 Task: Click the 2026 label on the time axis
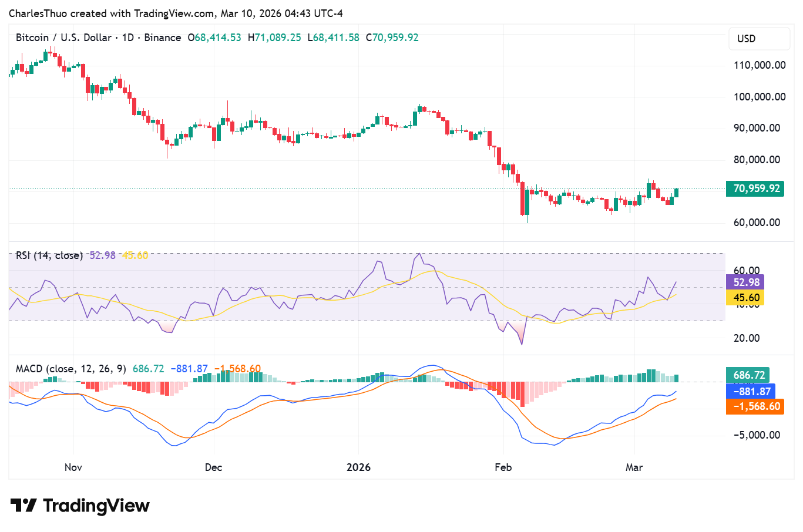pyautogui.click(x=358, y=467)
